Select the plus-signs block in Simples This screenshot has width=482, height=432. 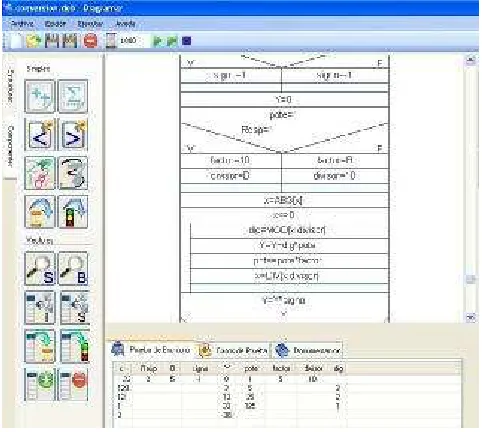39,96
